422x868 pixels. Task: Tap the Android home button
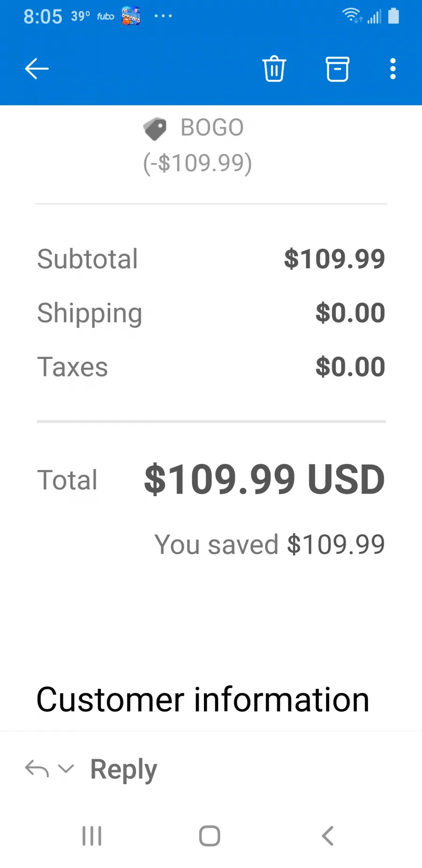coord(210,836)
